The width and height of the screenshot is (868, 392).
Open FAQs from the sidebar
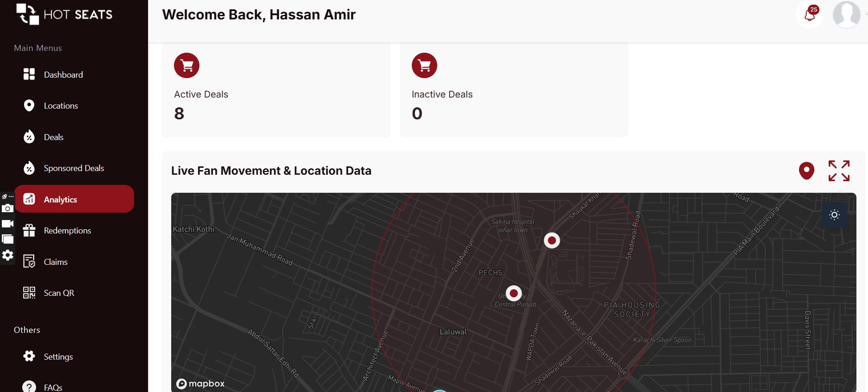[53, 387]
